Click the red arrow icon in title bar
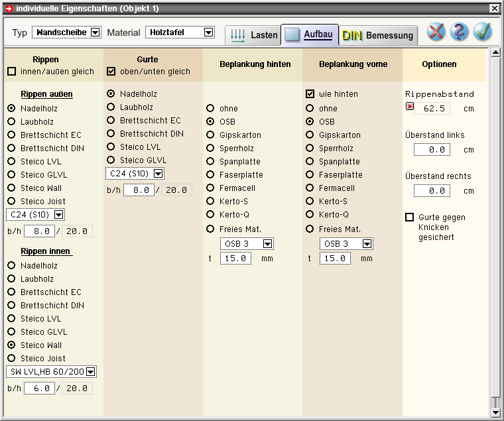 pos(8,8)
